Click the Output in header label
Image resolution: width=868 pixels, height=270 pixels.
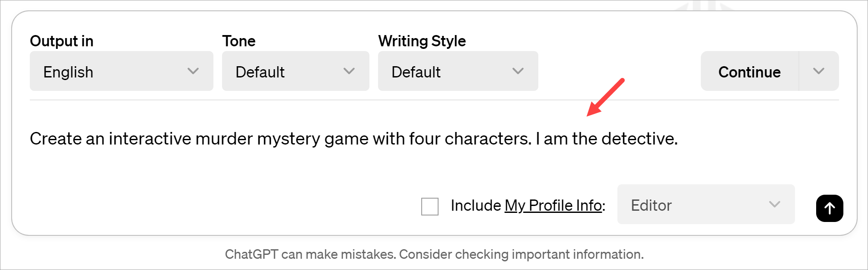tap(61, 41)
